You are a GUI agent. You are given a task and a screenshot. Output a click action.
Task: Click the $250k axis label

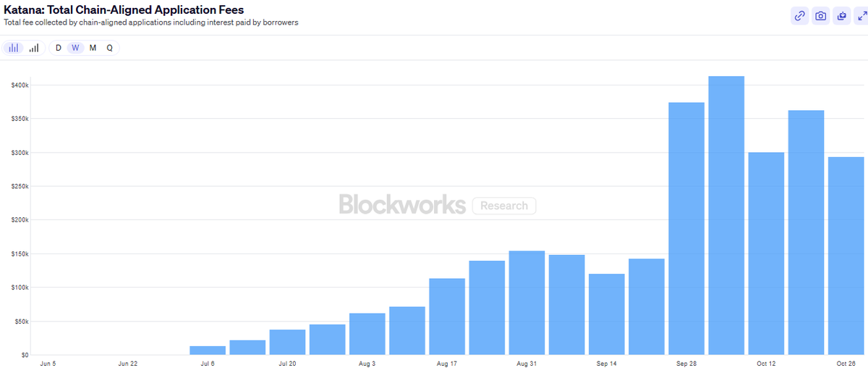pos(20,186)
